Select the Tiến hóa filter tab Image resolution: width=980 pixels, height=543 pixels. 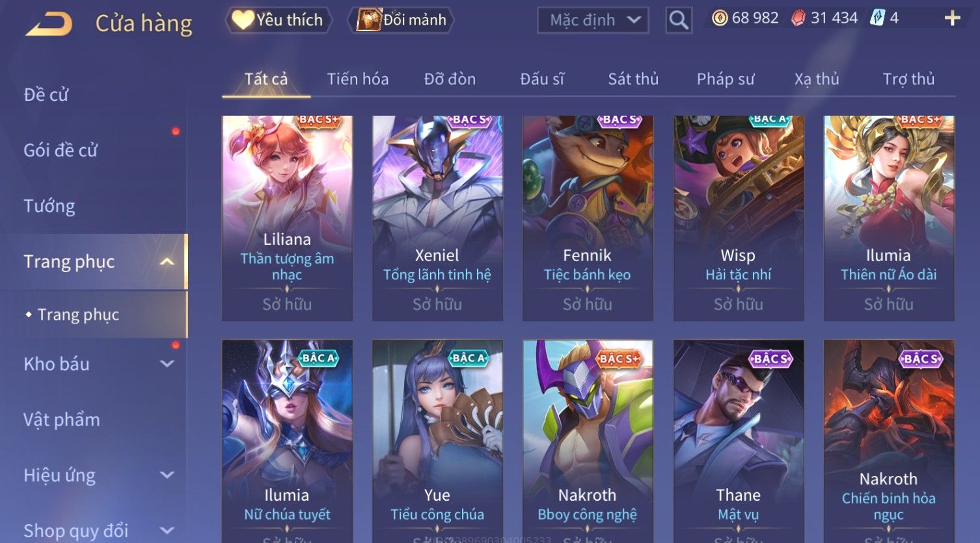coord(358,79)
